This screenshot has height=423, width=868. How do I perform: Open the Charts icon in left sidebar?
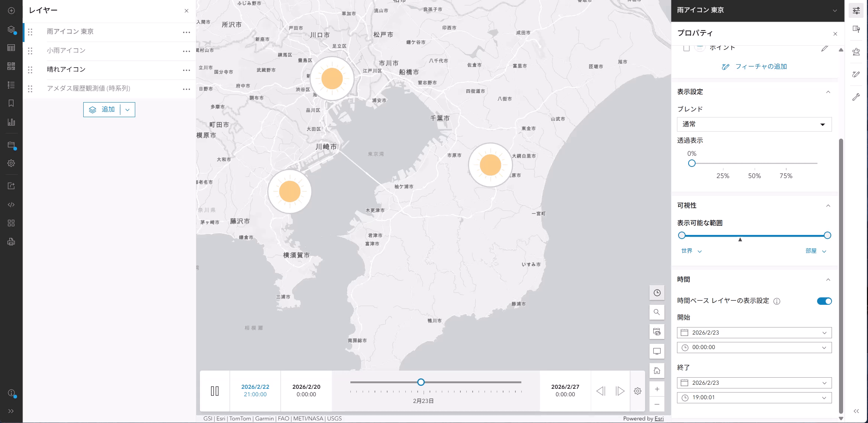tap(11, 122)
